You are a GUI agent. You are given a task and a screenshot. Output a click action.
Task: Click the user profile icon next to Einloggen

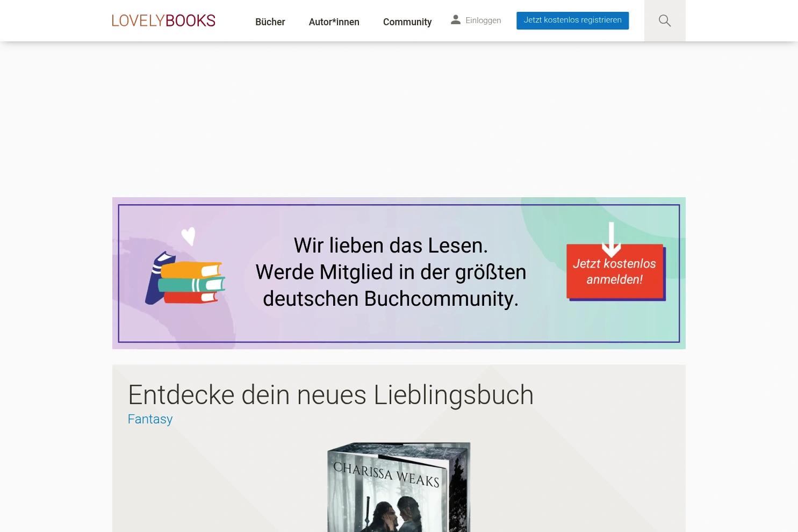click(456, 20)
